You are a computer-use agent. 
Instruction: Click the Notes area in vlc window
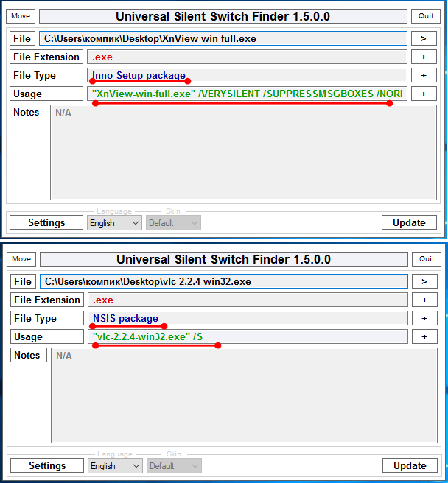(x=244, y=395)
